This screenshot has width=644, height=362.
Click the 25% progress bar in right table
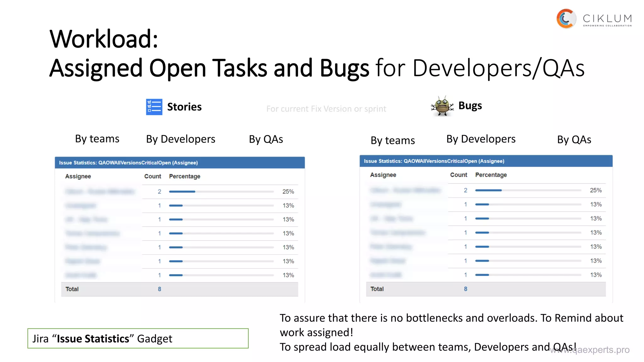coord(528,190)
